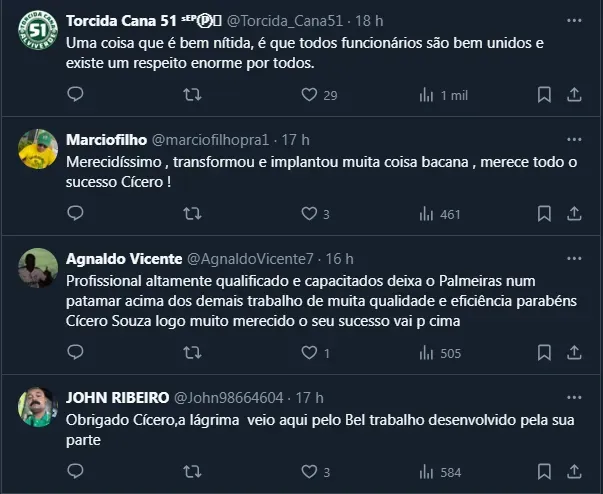Open Marciofilho's profile avatar
The height and width of the screenshot is (494, 603).
click(37, 150)
